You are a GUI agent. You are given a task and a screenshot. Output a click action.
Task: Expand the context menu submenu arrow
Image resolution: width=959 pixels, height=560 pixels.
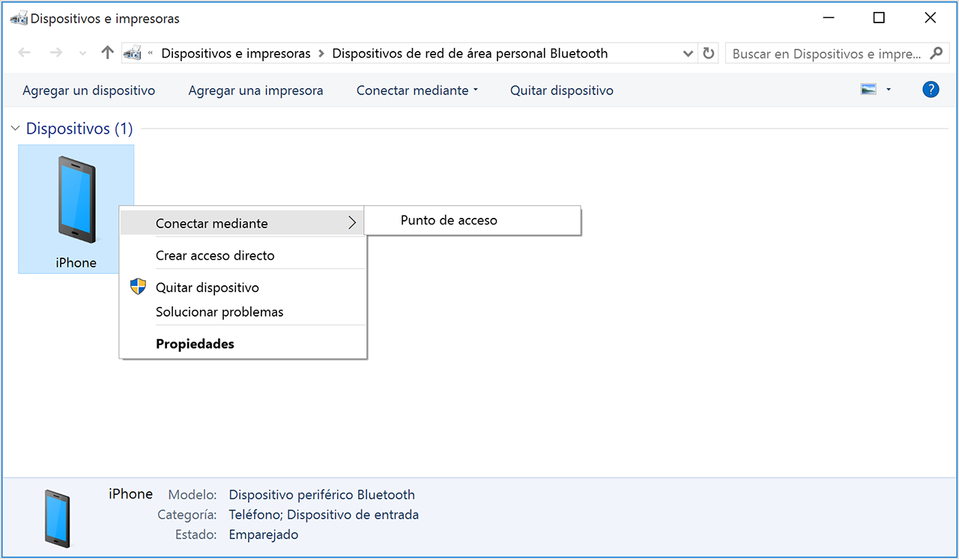tap(352, 222)
